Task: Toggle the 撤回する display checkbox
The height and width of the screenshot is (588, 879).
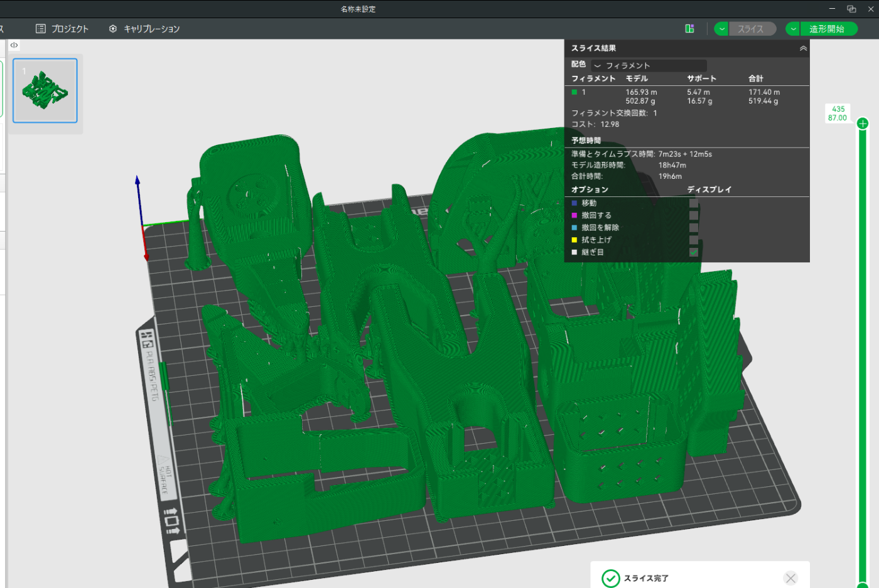Action: [694, 215]
